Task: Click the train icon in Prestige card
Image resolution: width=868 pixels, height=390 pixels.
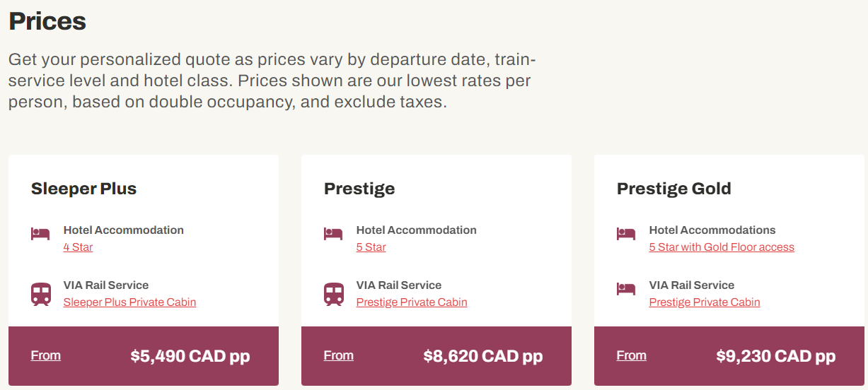Action: point(334,294)
